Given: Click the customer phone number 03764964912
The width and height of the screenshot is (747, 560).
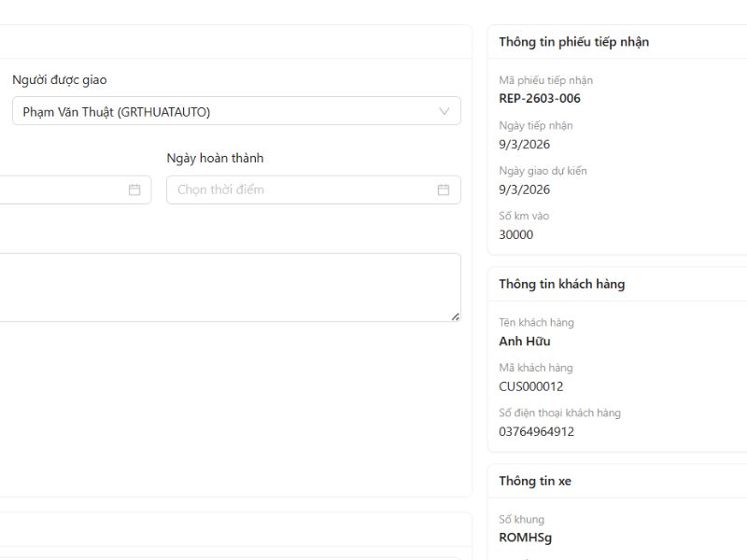Looking at the screenshot, I should coord(536,431).
